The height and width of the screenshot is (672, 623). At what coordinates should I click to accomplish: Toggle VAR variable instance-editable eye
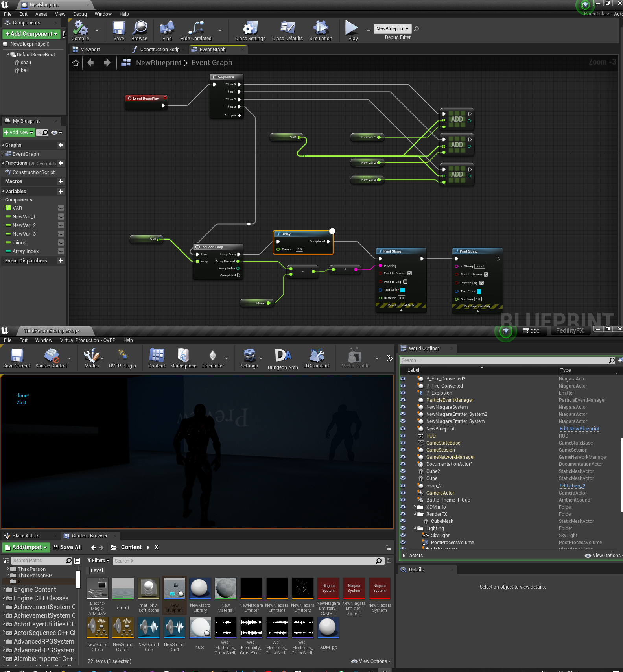61,208
